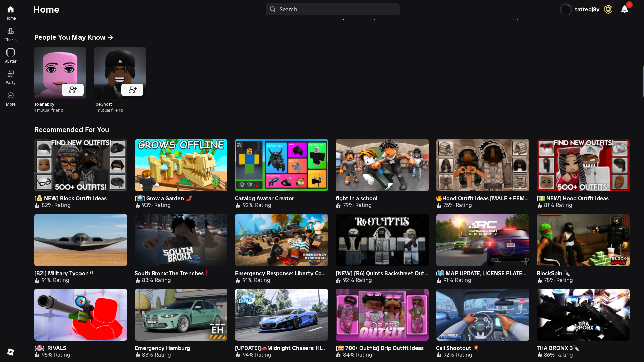Open R6 Quints Backstreet Outfits thumbnail
The image size is (644, 362).
coord(382,240)
